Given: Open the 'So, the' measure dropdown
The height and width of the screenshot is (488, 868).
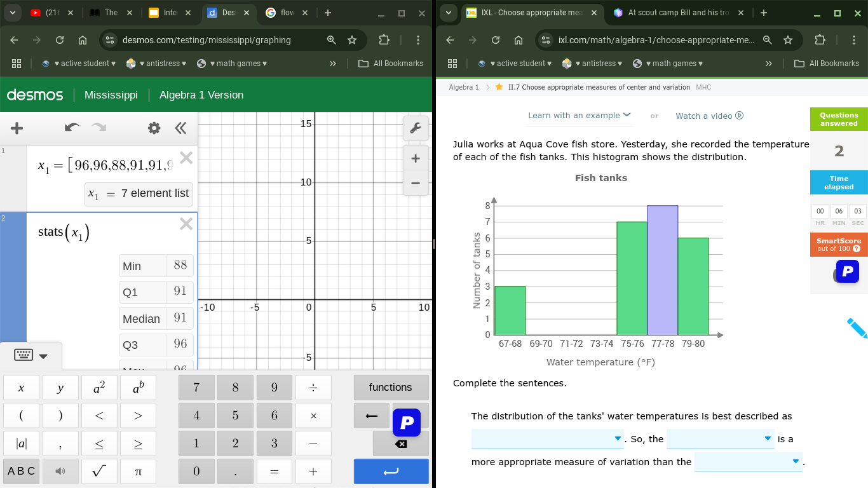Looking at the screenshot, I should point(720,439).
